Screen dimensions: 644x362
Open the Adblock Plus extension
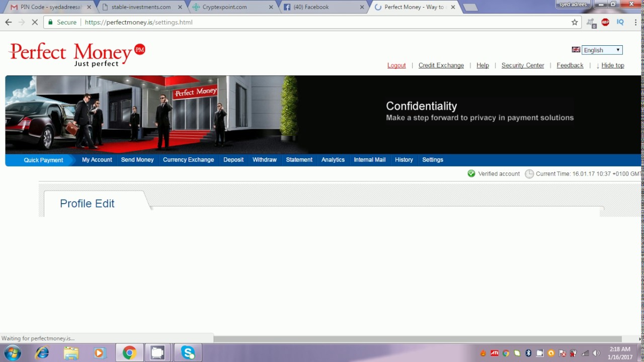tap(605, 22)
